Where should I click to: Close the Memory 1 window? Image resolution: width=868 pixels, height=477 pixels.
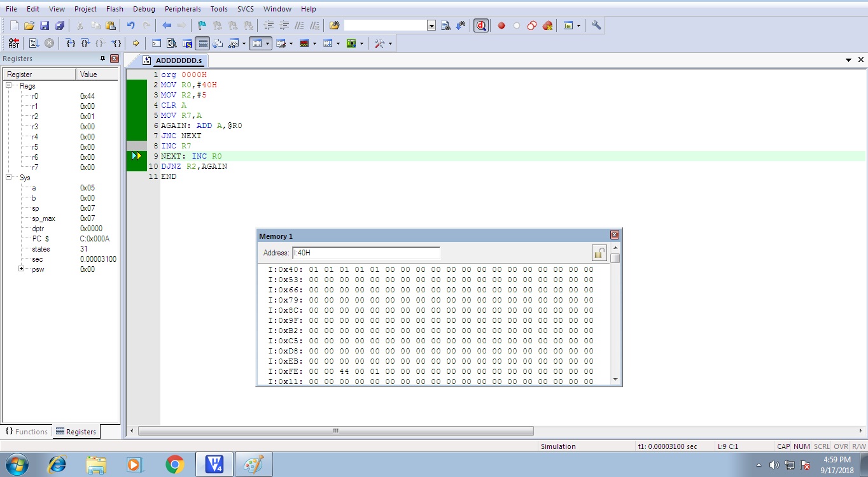click(x=615, y=235)
